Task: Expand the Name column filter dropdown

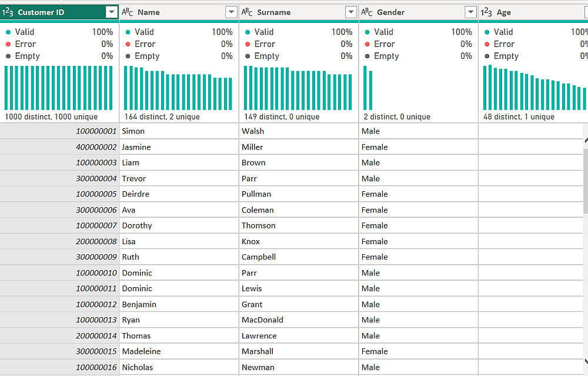Action: (232, 12)
